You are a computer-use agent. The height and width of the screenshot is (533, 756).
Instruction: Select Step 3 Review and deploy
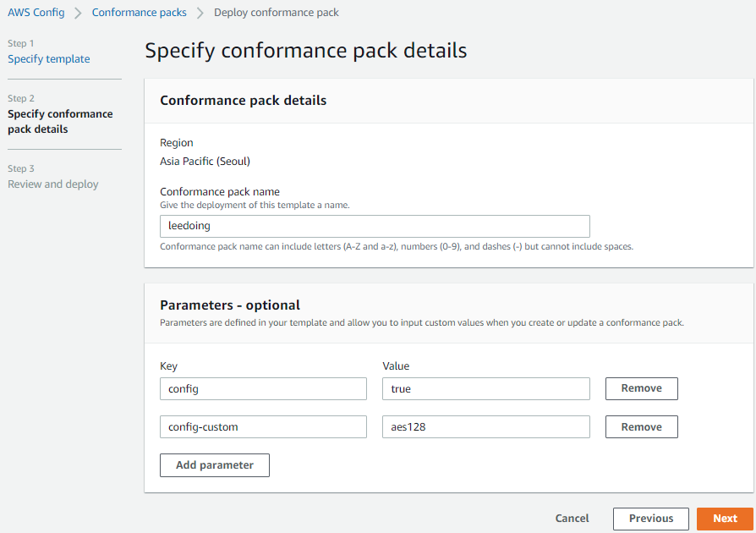pyautogui.click(x=53, y=184)
